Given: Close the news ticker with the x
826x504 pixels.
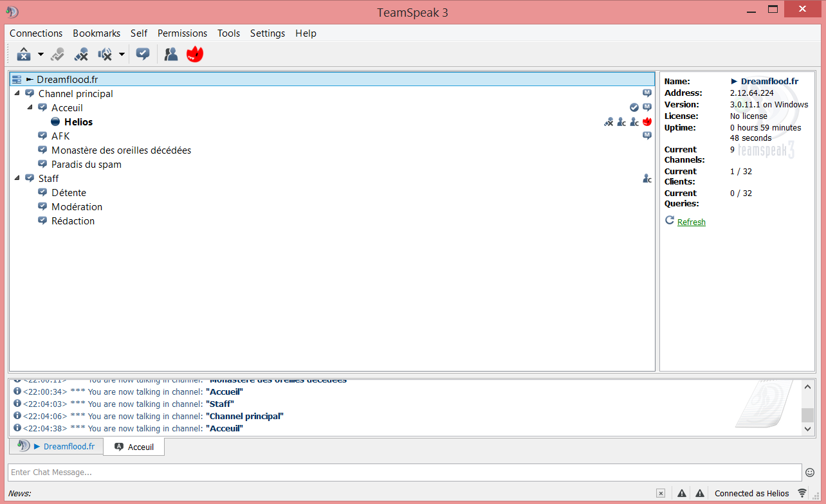Looking at the screenshot, I should click(x=661, y=493).
